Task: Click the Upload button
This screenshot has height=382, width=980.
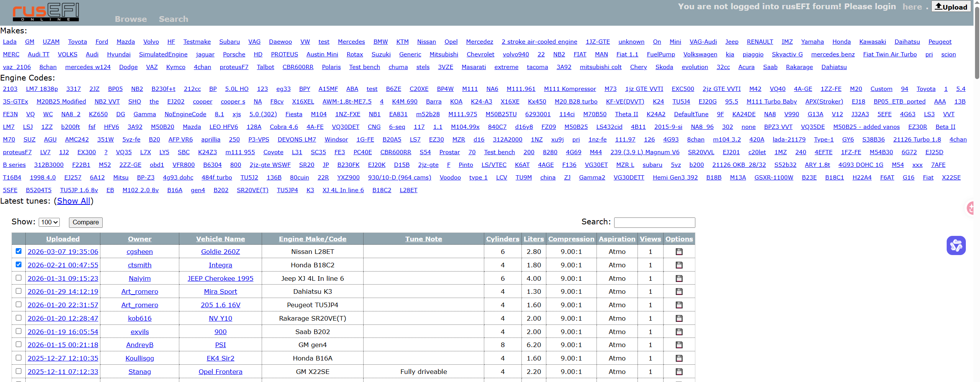Action: pyautogui.click(x=951, y=7)
